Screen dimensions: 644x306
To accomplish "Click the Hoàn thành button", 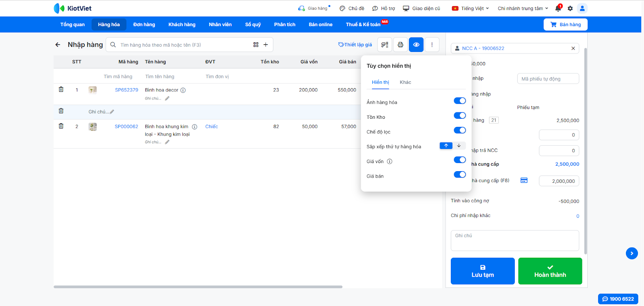I will click(550, 271).
